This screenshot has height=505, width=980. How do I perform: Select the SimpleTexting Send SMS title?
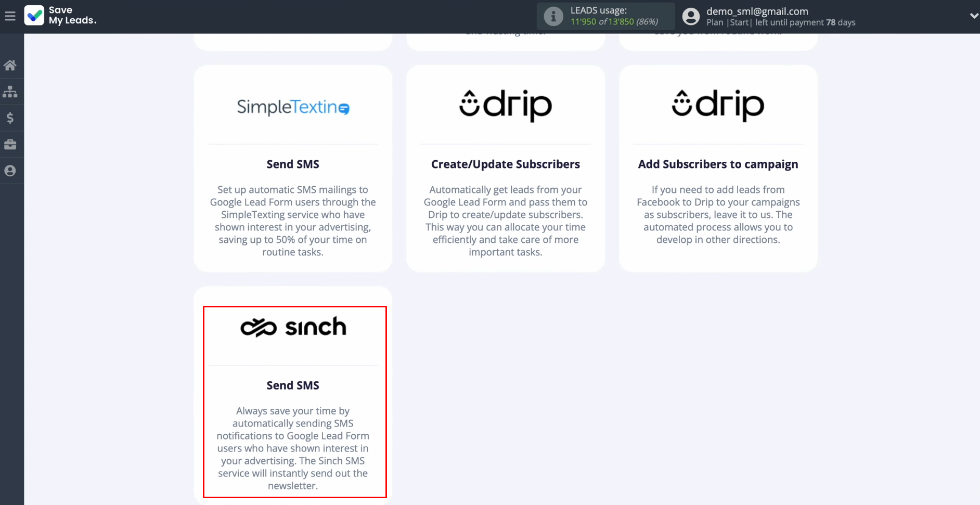pos(293,164)
